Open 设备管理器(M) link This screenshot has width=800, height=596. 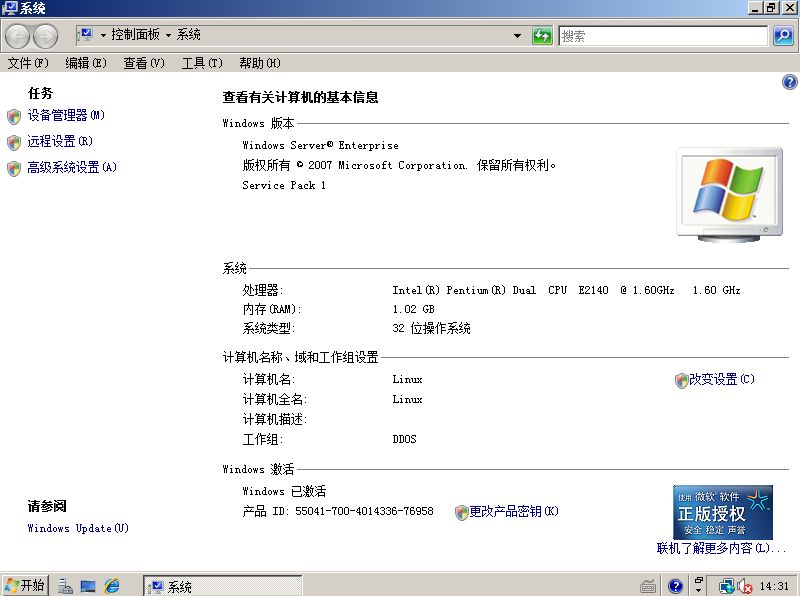click(66, 115)
